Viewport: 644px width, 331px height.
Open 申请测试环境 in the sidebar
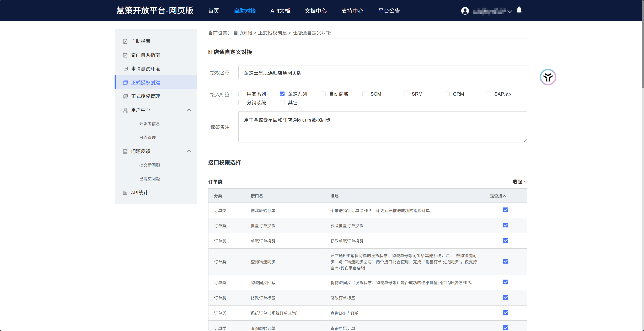(156, 69)
